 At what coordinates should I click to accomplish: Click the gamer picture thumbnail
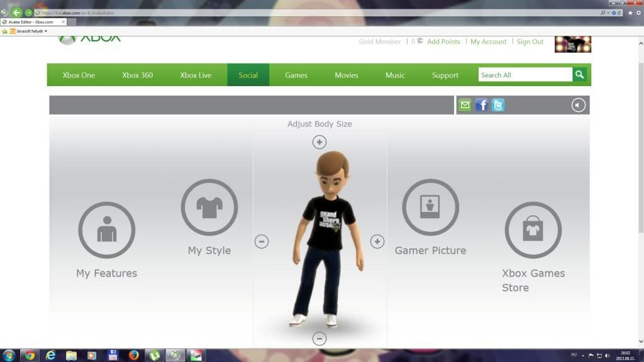(x=572, y=45)
